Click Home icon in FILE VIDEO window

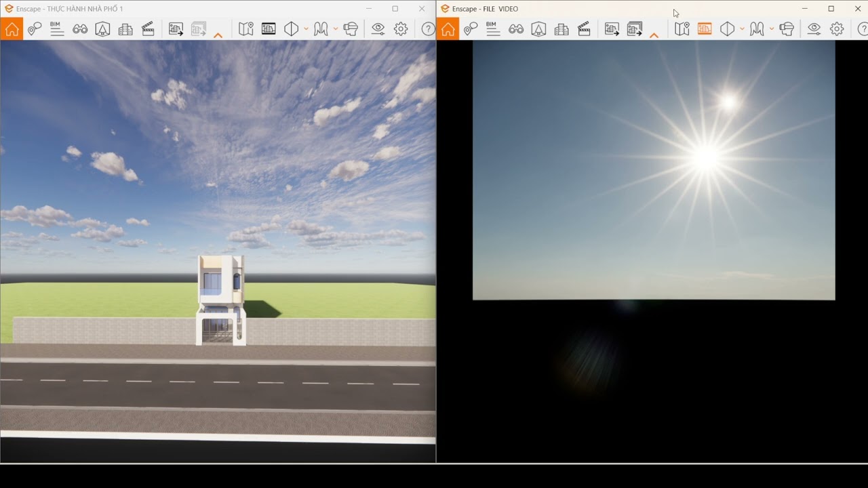tap(448, 29)
